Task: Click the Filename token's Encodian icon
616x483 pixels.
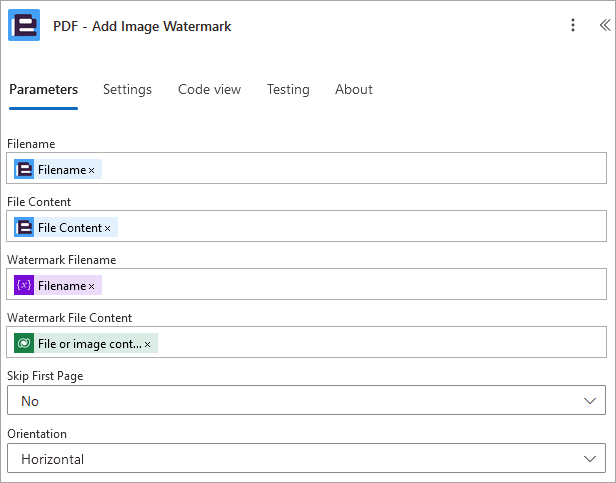Action: click(24, 169)
